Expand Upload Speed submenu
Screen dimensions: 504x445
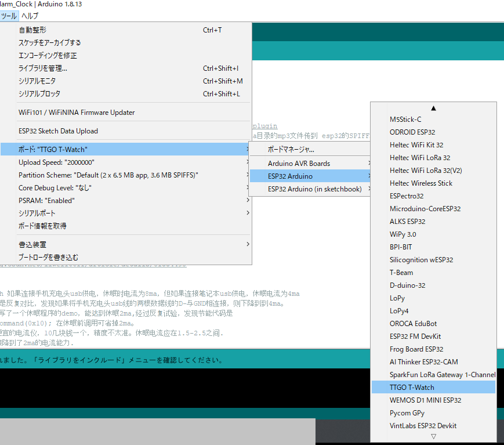pos(126,162)
